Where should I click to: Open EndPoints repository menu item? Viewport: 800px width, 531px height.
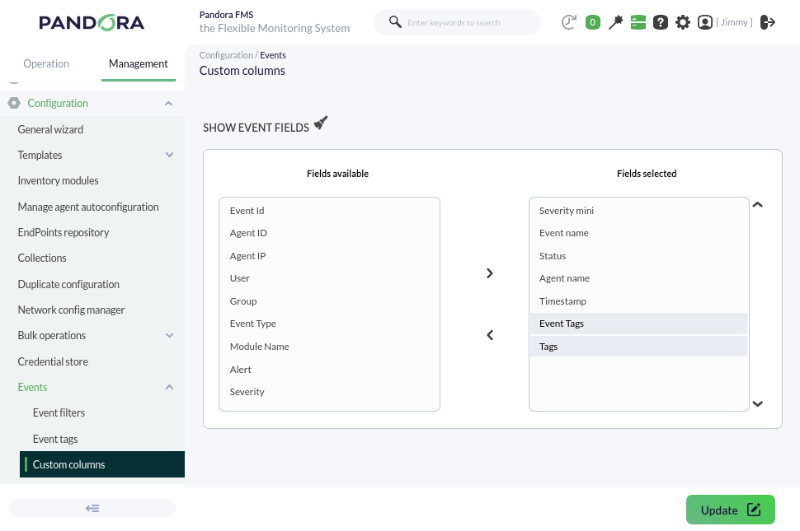[63, 233]
